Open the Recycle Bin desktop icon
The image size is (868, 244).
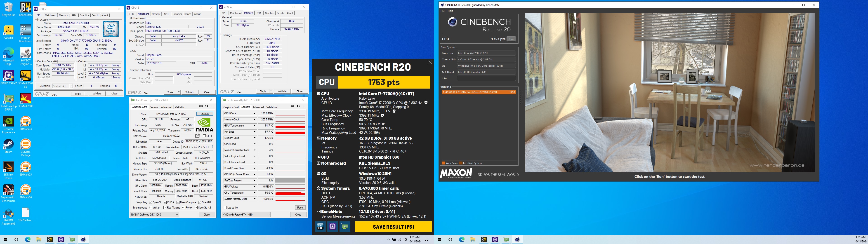coord(8,9)
